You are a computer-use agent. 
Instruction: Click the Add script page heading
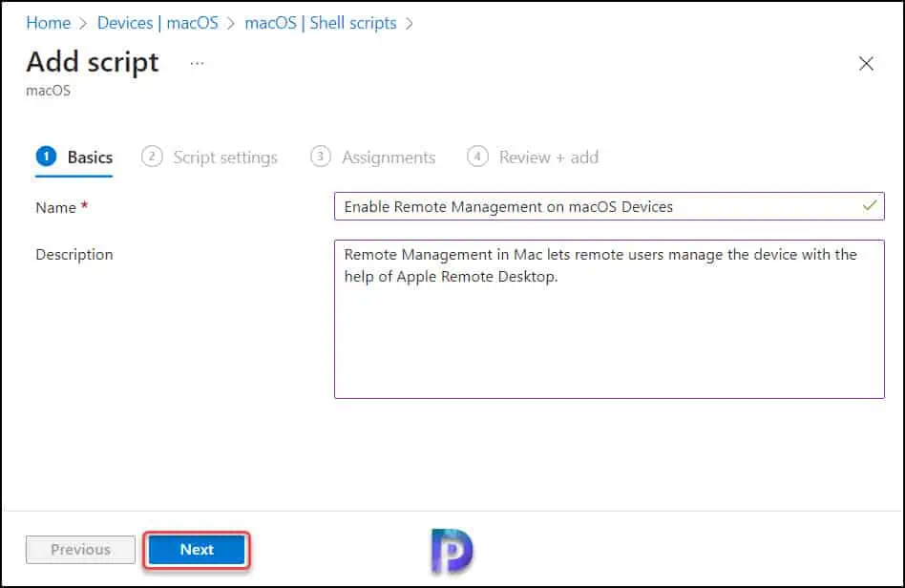[93, 62]
